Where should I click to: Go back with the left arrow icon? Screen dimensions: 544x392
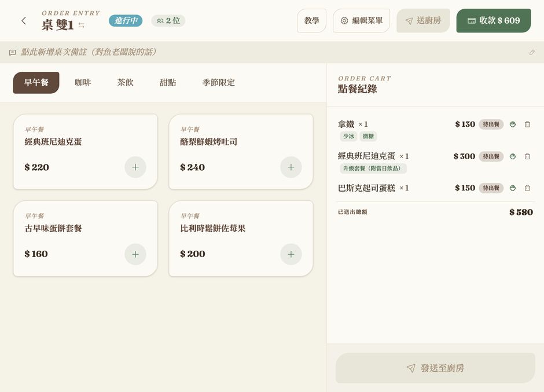(x=24, y=21)
